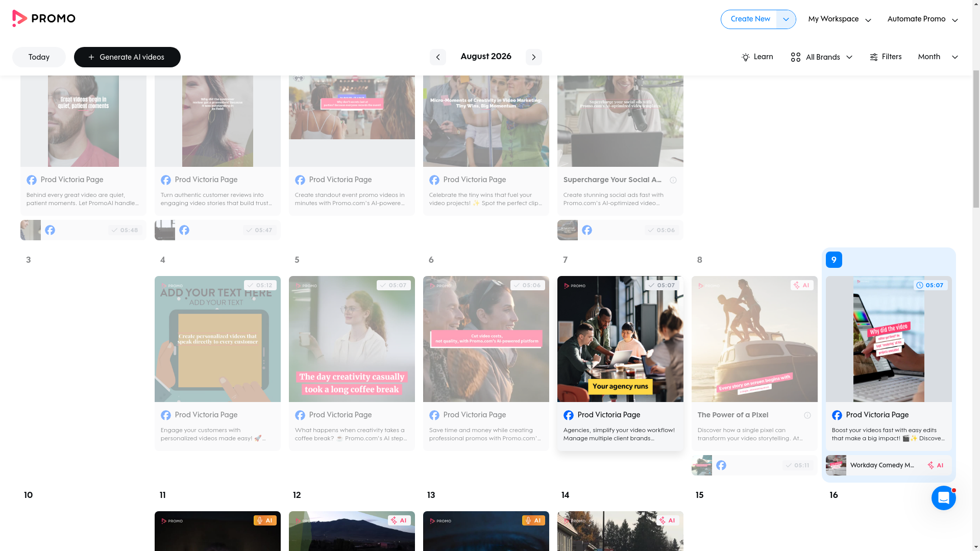
Task: Click "Agencies, simplify your video workflow!" description
Action: (x=619, y=434)
